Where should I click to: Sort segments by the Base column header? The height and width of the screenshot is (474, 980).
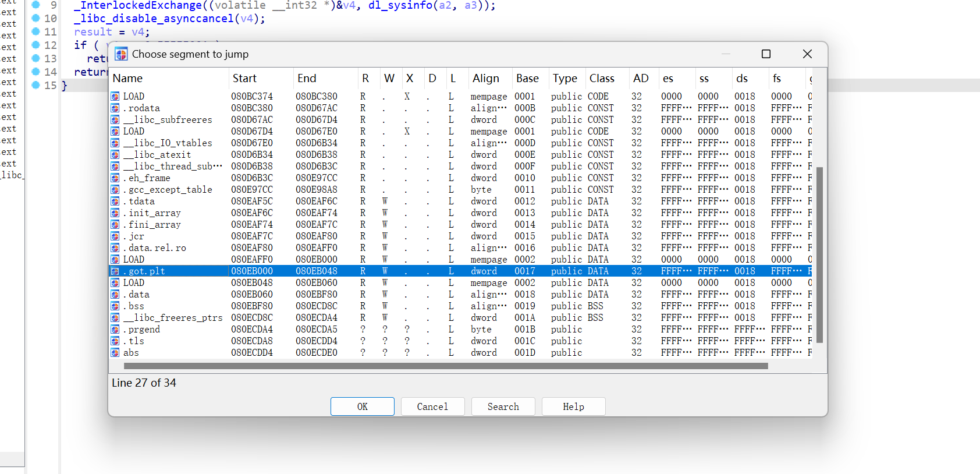tap(530, 78)
